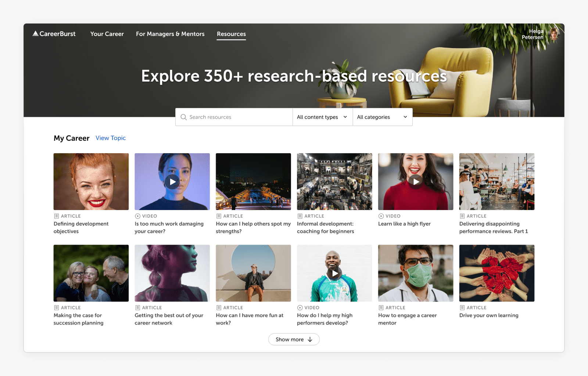Expand the All categories dropdown

click(383, 117)
